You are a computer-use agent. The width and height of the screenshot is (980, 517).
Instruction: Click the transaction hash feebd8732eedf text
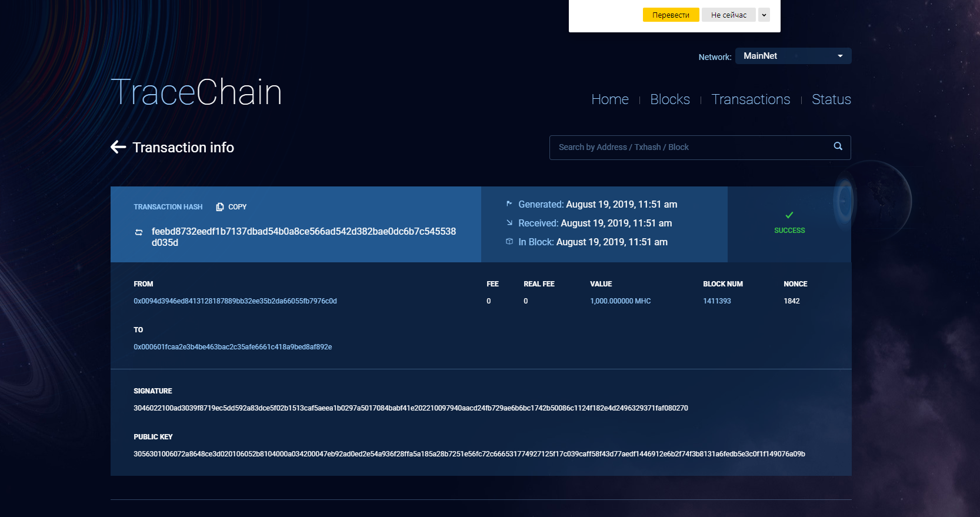pyautogui.click(x=304, y=237)
